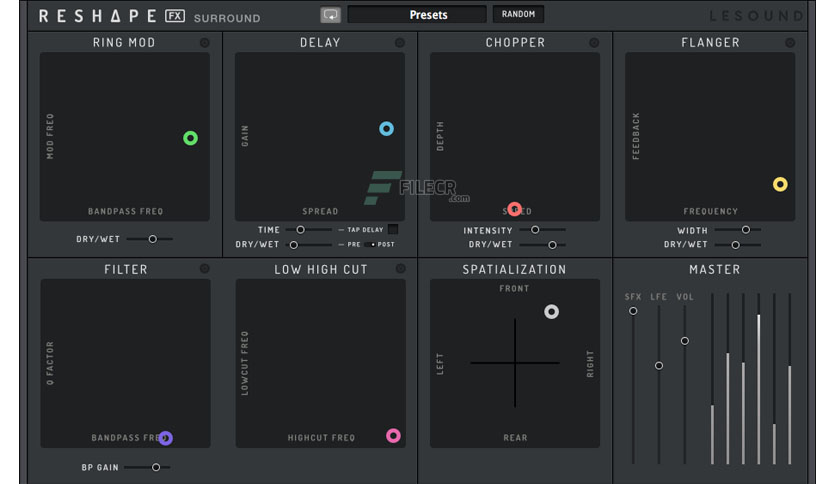
Task: Toggle the Flanger power button
Action: [x=790, y=43]
